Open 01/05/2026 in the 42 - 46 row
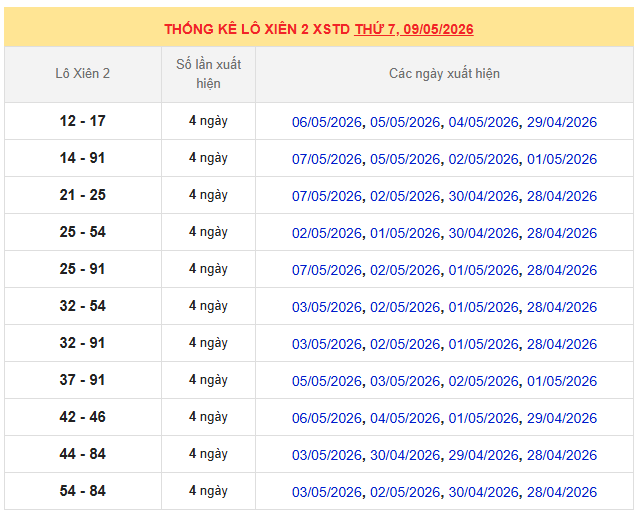638x519 pixels. point(483,418)
